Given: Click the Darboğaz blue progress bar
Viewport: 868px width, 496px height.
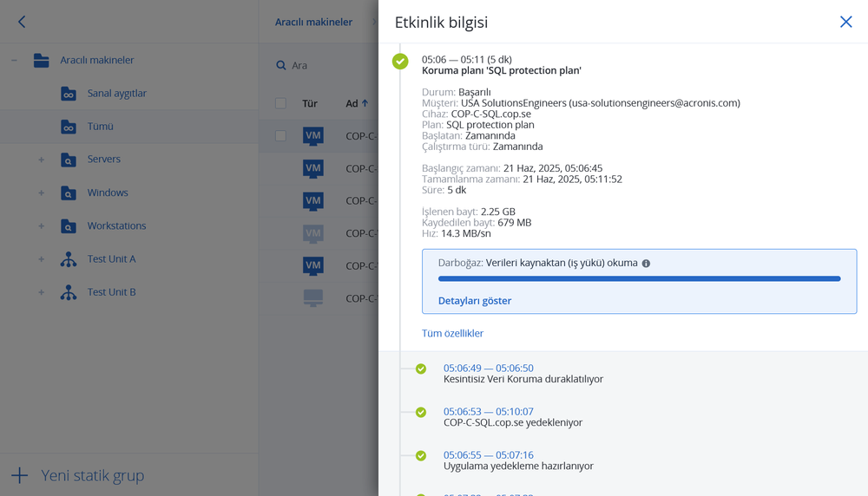Looking at the screenshot, I should (x=640, y=278).
